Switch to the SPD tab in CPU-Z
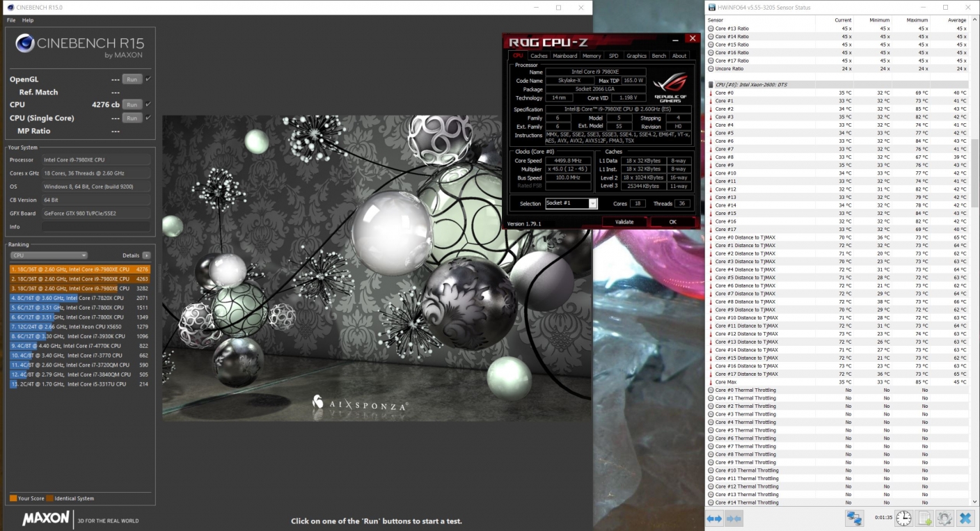The image size is (980, 531). coord(613,56)
